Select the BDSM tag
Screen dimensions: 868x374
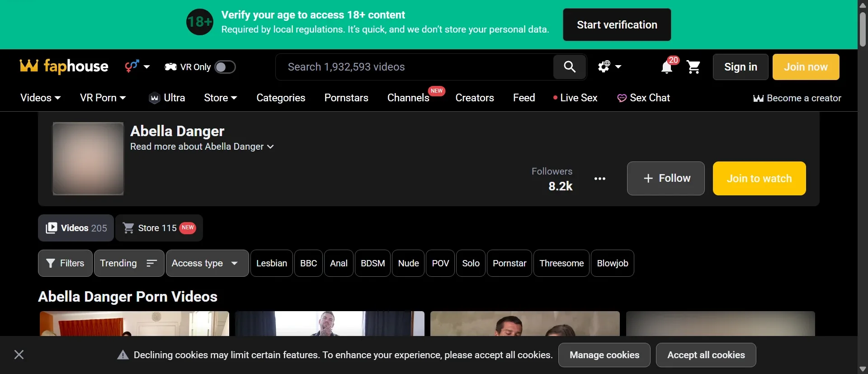point(373,263)
